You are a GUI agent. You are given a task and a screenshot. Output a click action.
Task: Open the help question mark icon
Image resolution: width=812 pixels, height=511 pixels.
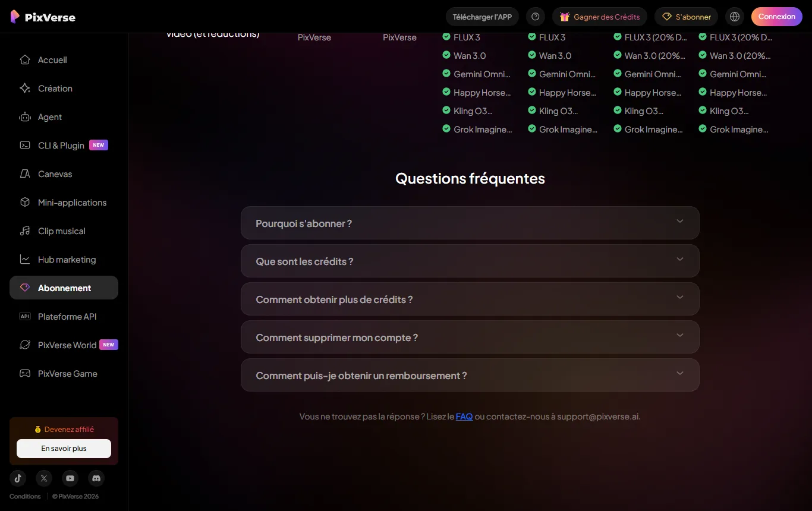536,17
